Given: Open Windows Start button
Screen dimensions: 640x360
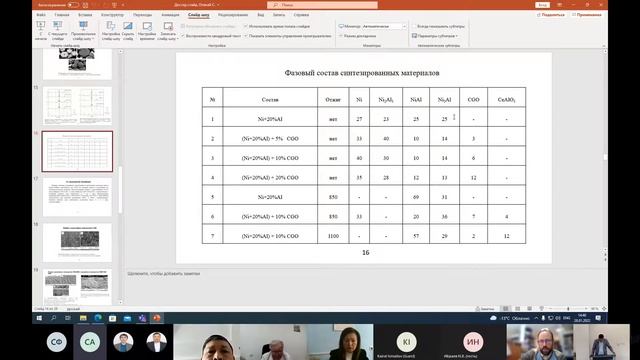Looking at the screenshot, I should (x=40, y=318).
